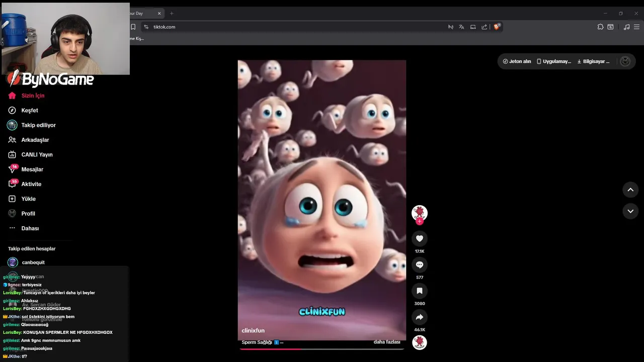644x362 pixels.
Task: Open Brave Shields lion icon
Action: [x=497, y=27]
